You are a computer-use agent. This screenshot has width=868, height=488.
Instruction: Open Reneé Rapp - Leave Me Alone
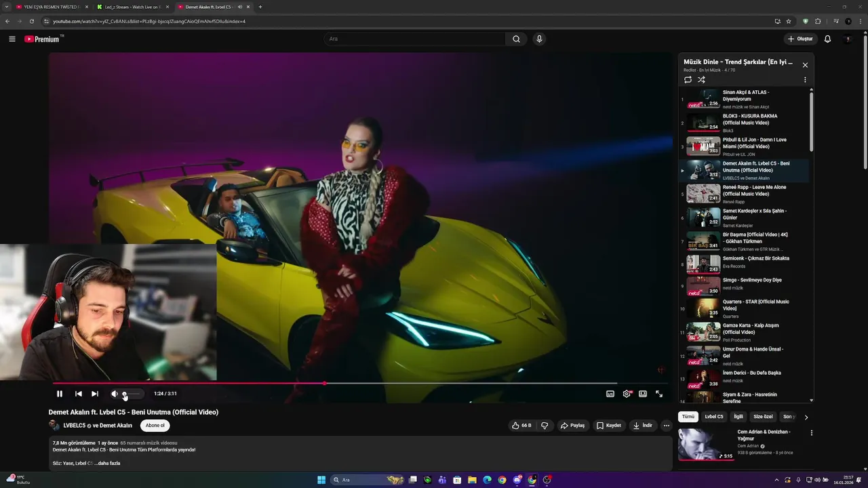click(x=745, y=194)
